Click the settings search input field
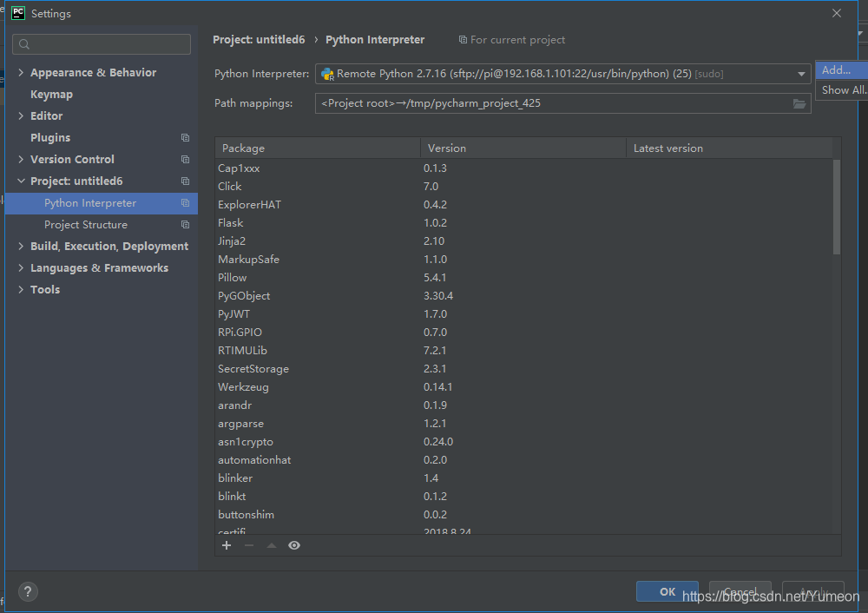Image resolution: width=868 pixels, height=613 pixels. [x=102, y=44]
